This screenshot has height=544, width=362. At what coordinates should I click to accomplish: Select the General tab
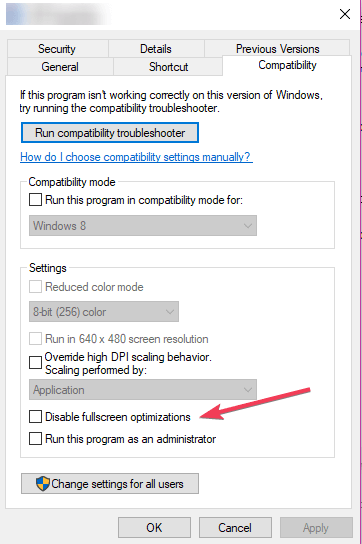(60, 67)
